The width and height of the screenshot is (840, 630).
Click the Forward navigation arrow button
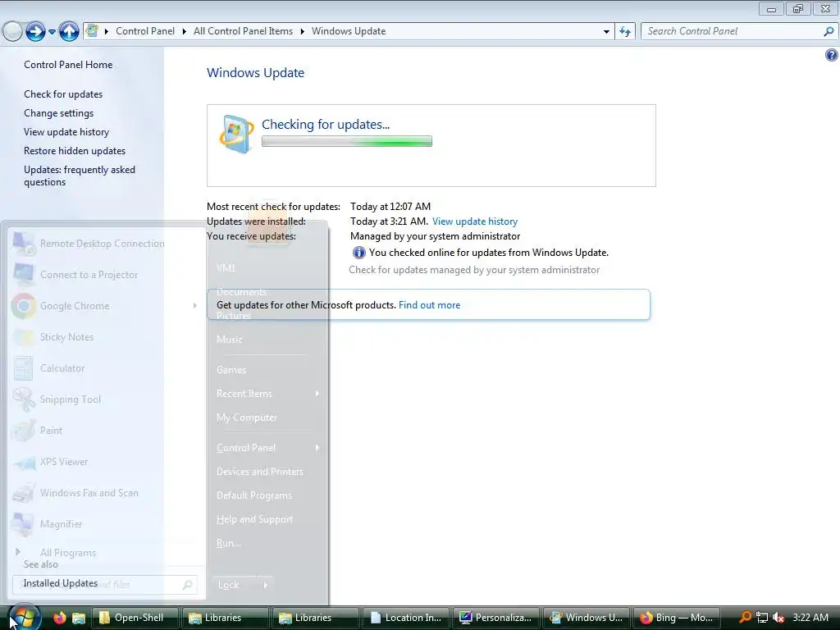click(x=35, y=32)
